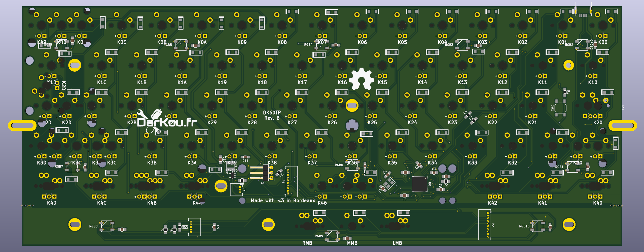
Task: Click the K35 key label
Action: click(x=392, y=162)
